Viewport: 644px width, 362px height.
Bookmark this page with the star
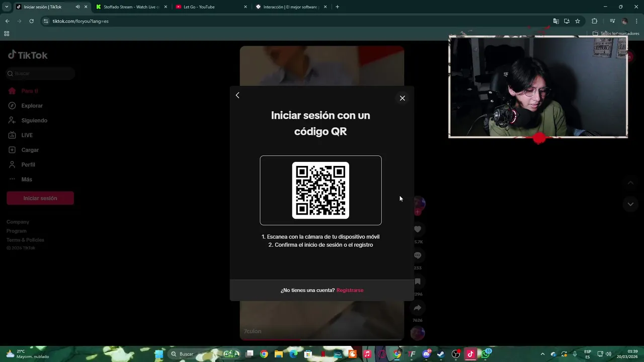(x=578, y=21)
